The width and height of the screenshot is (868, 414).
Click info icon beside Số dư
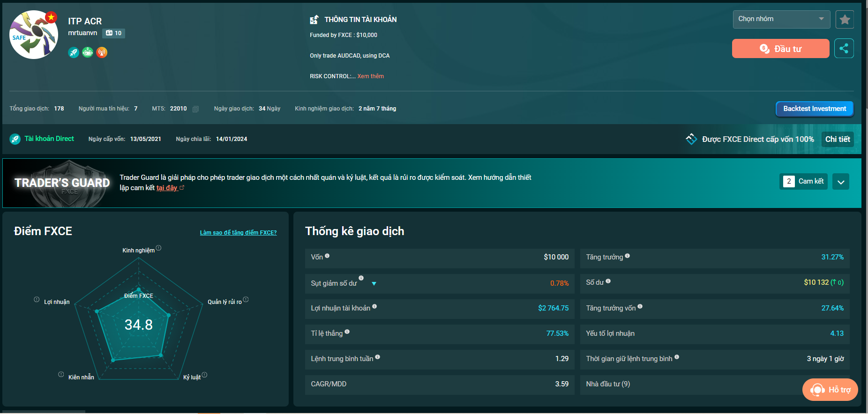608,281
